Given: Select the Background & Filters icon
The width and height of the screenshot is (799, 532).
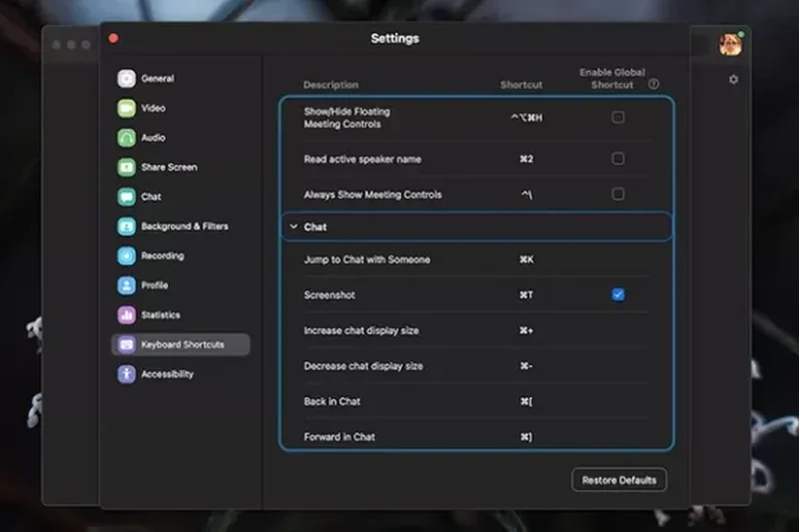Looking at the screenshot, I should (127, 227).
